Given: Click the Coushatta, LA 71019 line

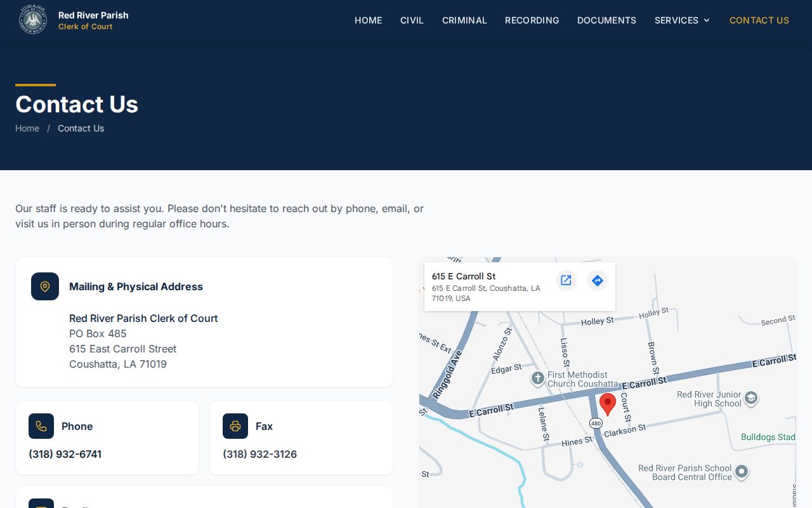Looking at the screenshot, I should (x=118, y=364).
